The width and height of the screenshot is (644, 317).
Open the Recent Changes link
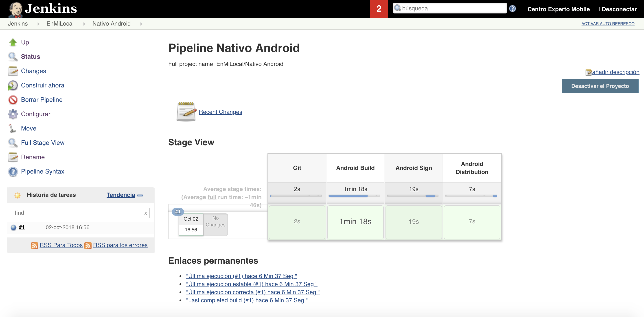coord(221,112)
